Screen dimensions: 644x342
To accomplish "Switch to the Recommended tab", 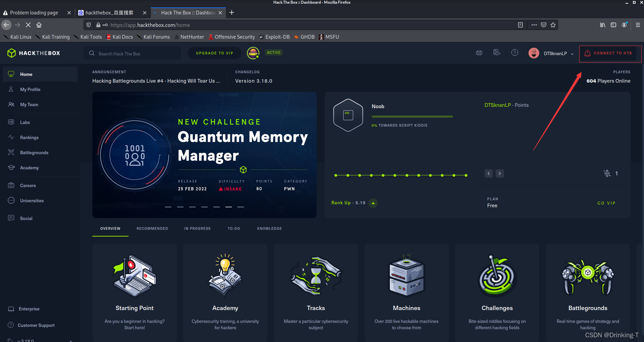I will coord(152,228).
